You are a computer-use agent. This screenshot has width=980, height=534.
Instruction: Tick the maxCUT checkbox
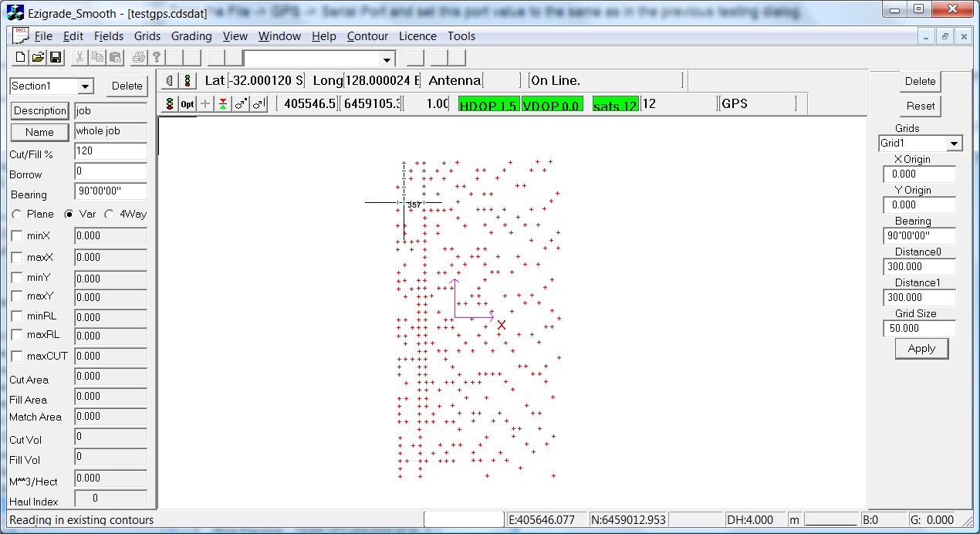coord(17,357)
